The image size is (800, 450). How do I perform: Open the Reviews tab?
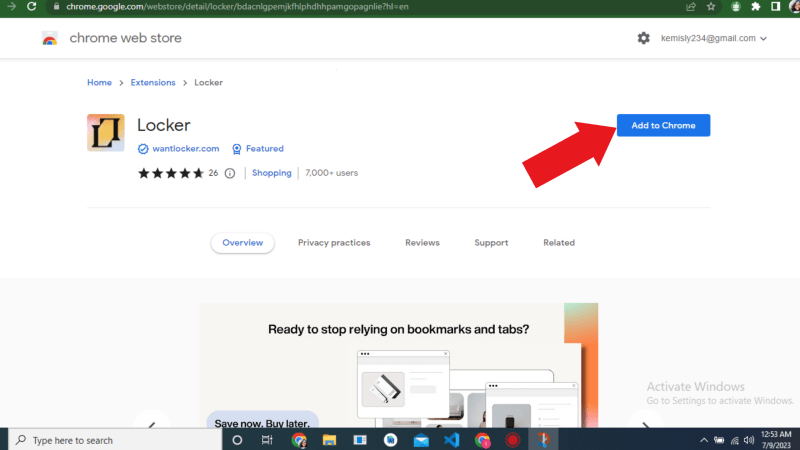point(422,243)
